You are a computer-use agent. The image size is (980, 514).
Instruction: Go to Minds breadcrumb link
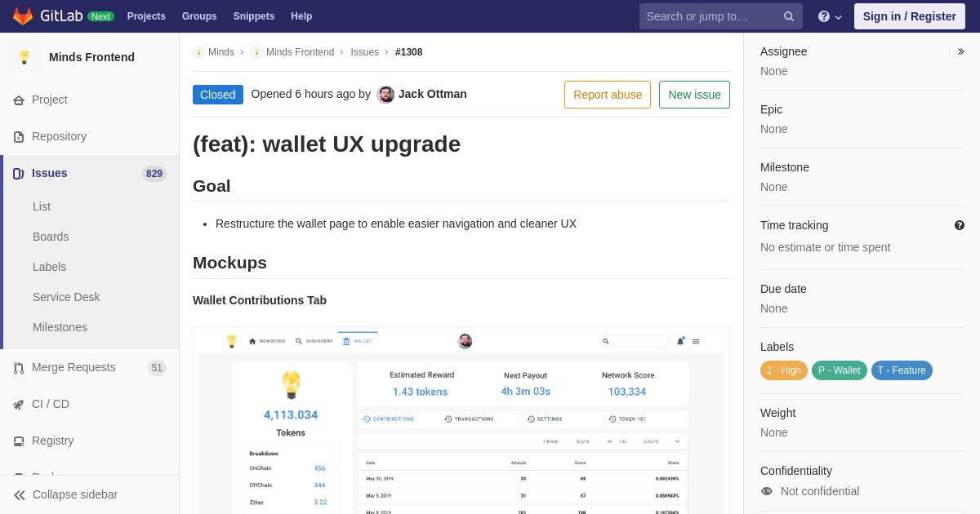point(221,52)
